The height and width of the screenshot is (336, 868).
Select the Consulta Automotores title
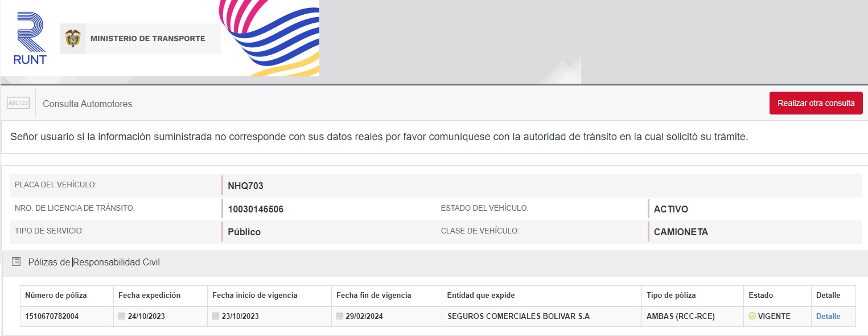pos(87,104)
